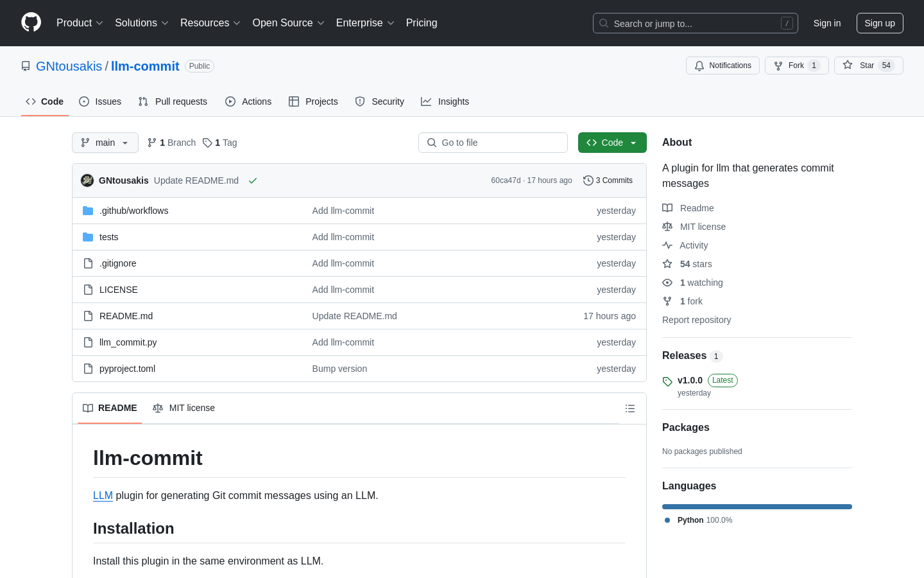Viewport: 924px width, 578px height.
Task: Expand the Product menu
Action: [80, 22]
